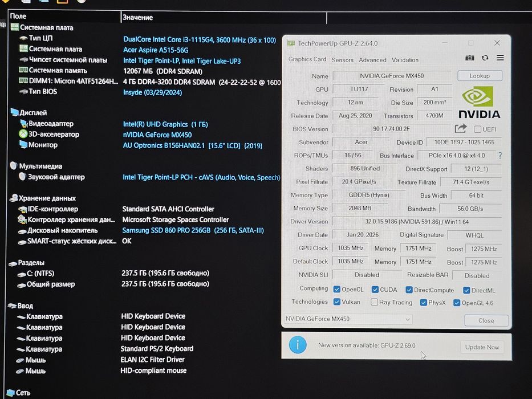Select the HID-compliant mouse row
The image size is (532, 399).
tap(101, 370)
